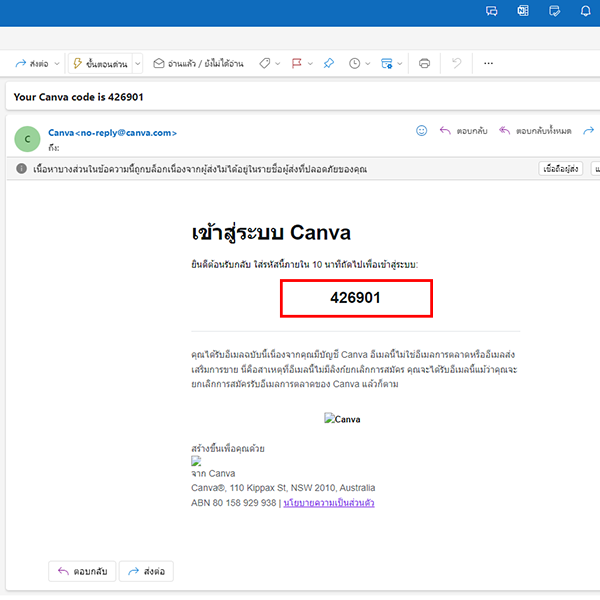Click the broken Canva logo image
The width and height of the screenshot is (600, 600).
tap(342, 419)
